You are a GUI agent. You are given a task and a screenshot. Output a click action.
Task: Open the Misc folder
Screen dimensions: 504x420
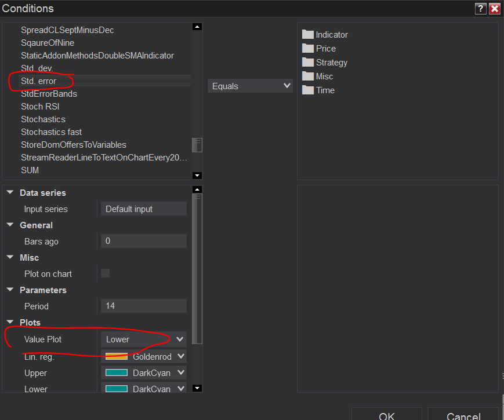click(318, 76)
